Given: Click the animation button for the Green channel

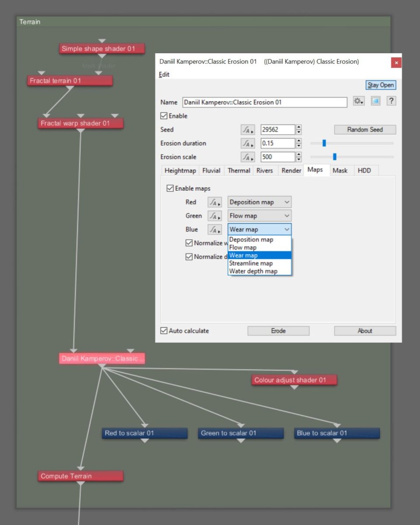Looking at the screenshot, I should (215, 216).
